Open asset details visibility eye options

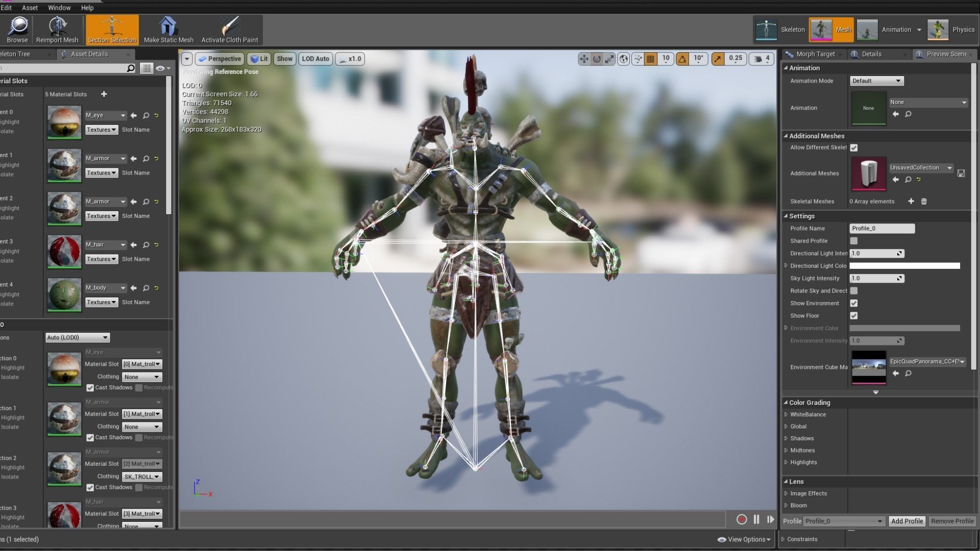(163, 68)
